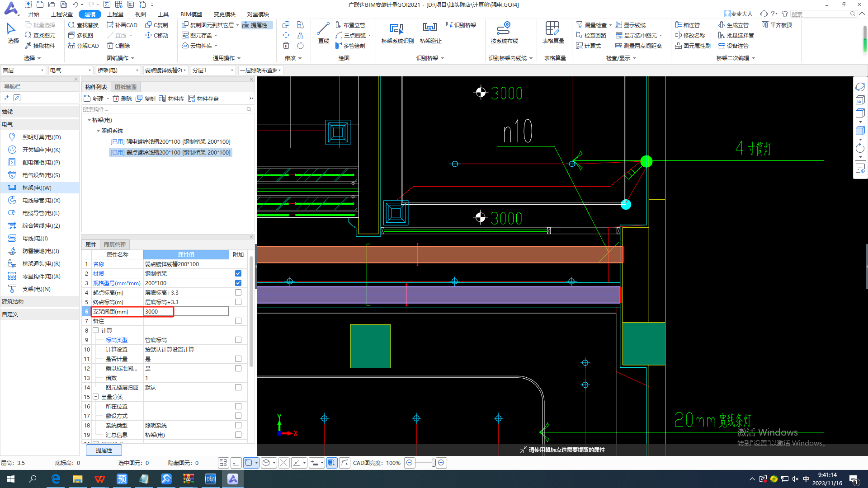
Task: Toggle the 系统类型 attach checkbox
Action: [238, 425]
